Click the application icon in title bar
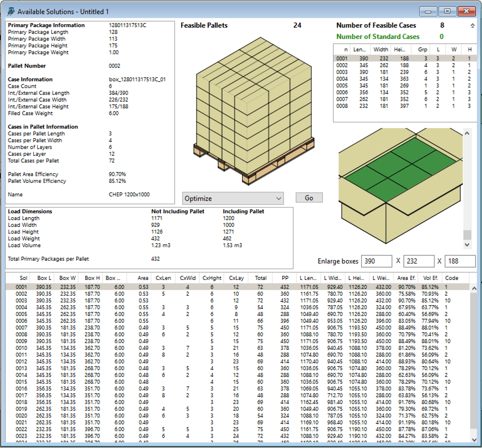This screenshot has height=448, width=482. pos(11,12)
